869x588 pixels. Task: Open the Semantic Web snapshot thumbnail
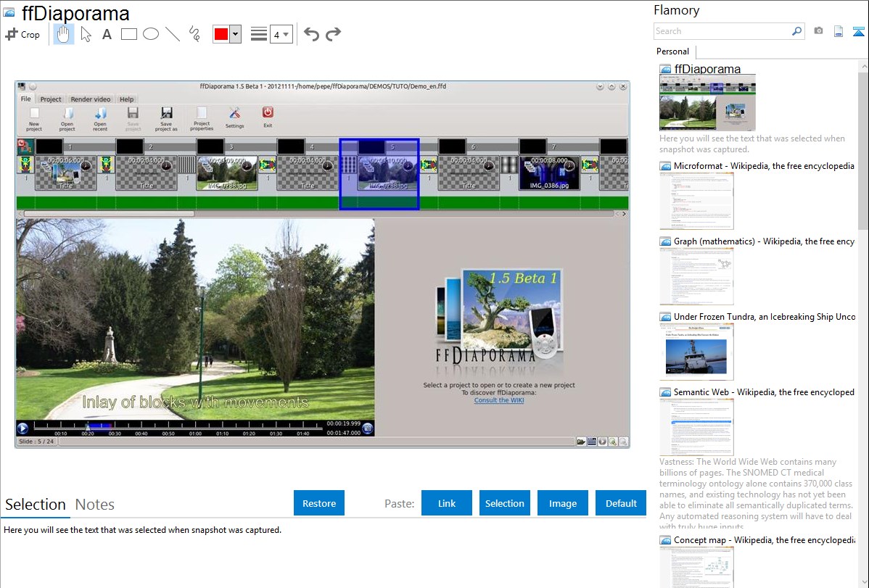[696, 427]
